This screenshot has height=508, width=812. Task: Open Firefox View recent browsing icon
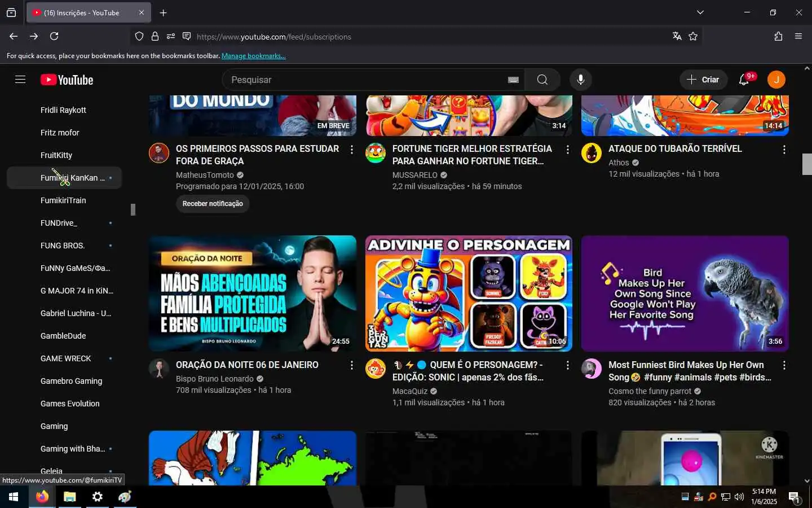11,12
